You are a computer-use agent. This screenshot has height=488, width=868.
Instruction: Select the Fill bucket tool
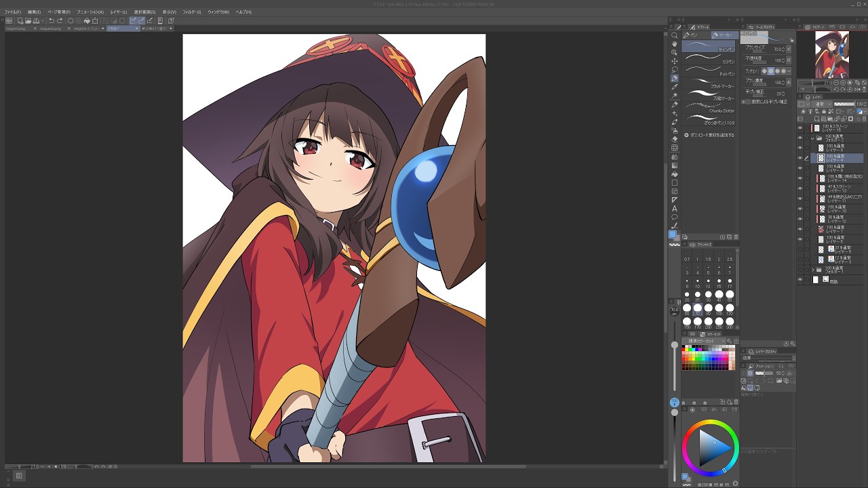pyautogui.click(x=674, y=174)
